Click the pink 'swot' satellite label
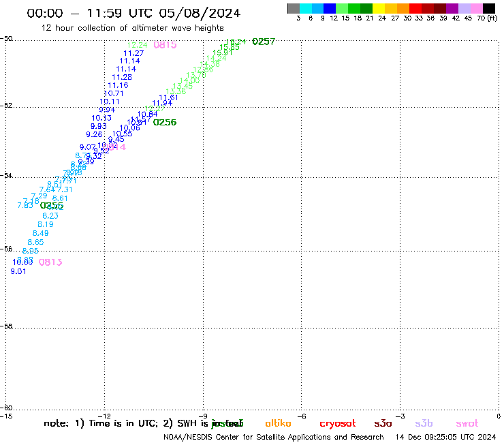This screenshot has height=443, width=504. pos(467,423)
